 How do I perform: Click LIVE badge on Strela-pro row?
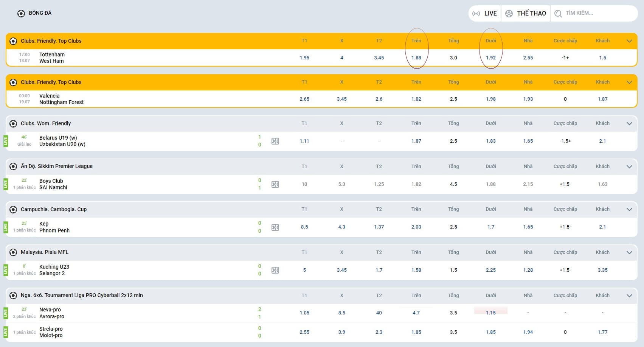click(x=5, y=332)
